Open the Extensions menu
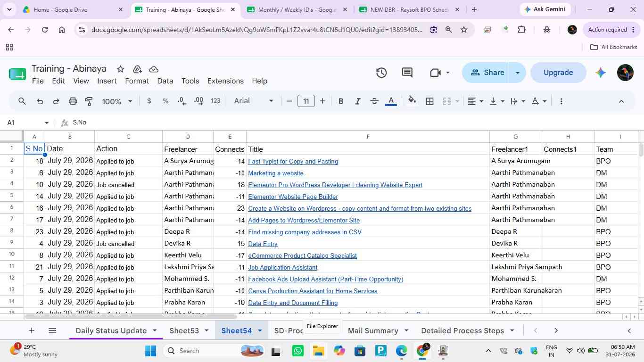The image size is (644, 362). [225, 81]
